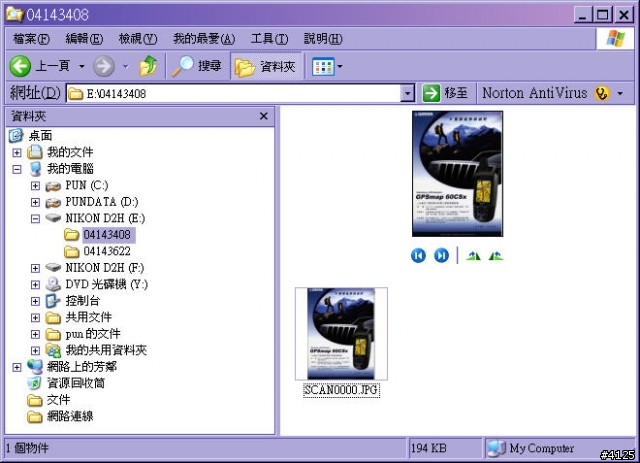Click the PUN (C:) drive icon
Image resolution: width=640 pixels, height=463 pixels.
53,186
